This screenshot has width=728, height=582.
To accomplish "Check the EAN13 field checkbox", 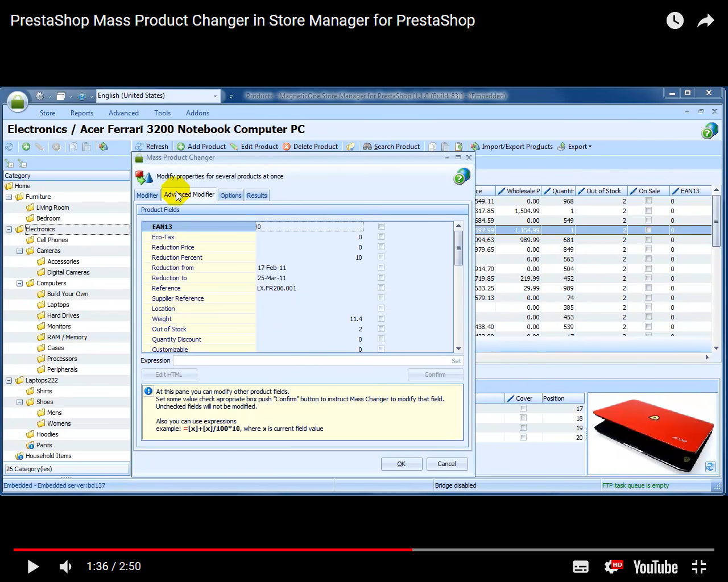I will click(382, 227).
